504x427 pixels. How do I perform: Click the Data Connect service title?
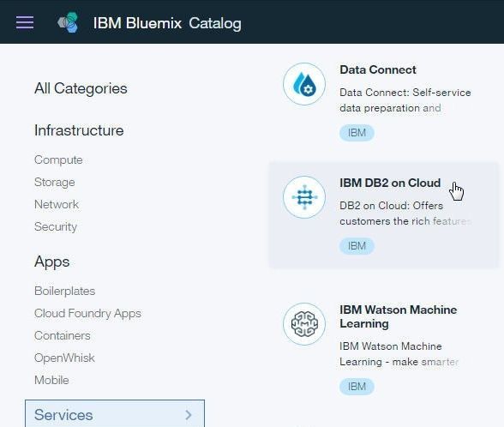pos(378,69)
